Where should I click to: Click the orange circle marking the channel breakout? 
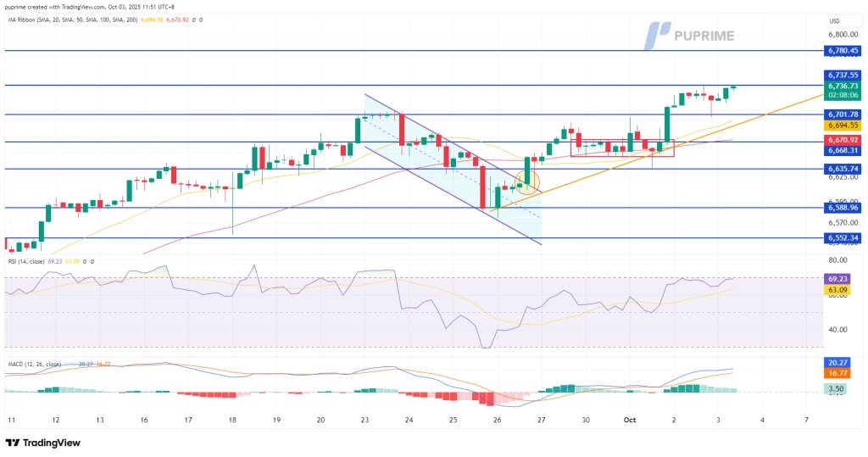[528, 181]
